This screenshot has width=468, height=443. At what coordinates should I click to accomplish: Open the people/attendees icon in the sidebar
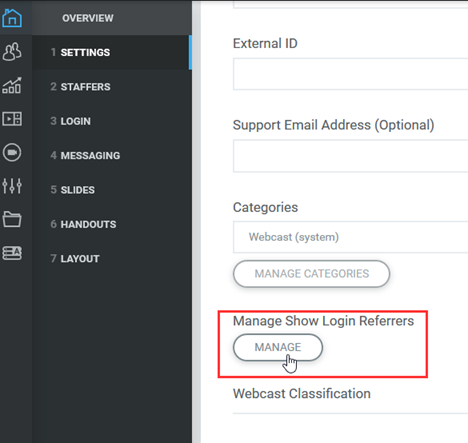pyautogui.click(x=12, y=52)
